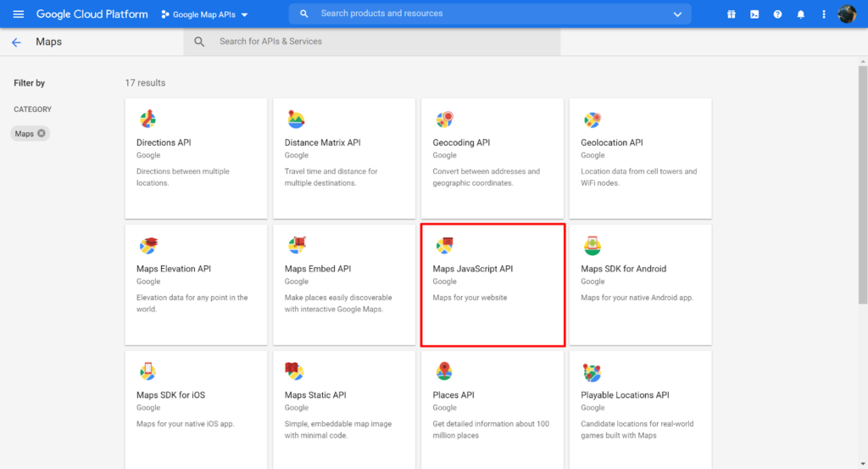Select the Directions API title
868x469 pixels.
tap(164, 142)
